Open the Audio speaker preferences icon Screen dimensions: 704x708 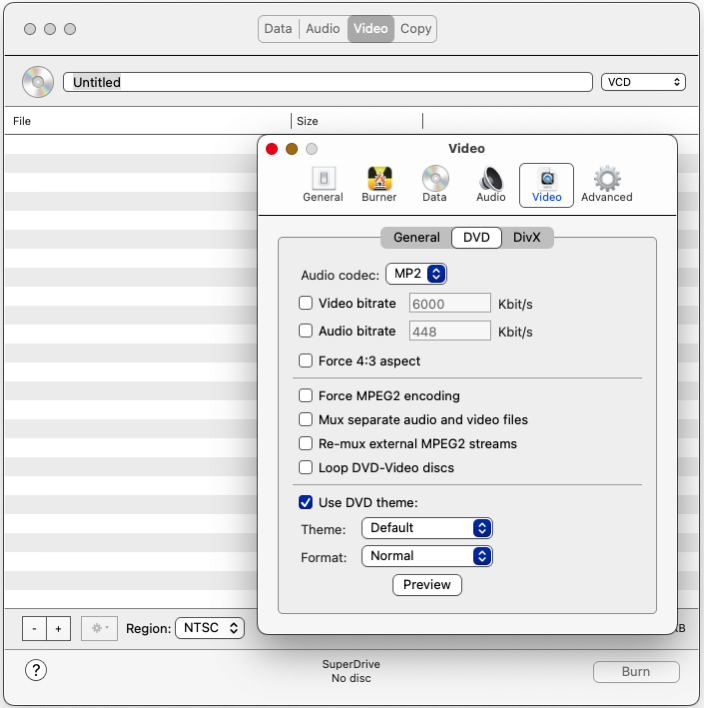point(491,184)
